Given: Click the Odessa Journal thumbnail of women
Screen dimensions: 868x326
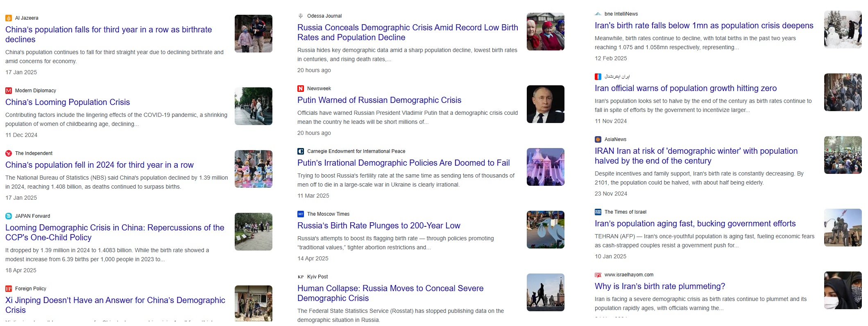Looking at the screenshot, I should pyautogui.click(x=546, y=32).
